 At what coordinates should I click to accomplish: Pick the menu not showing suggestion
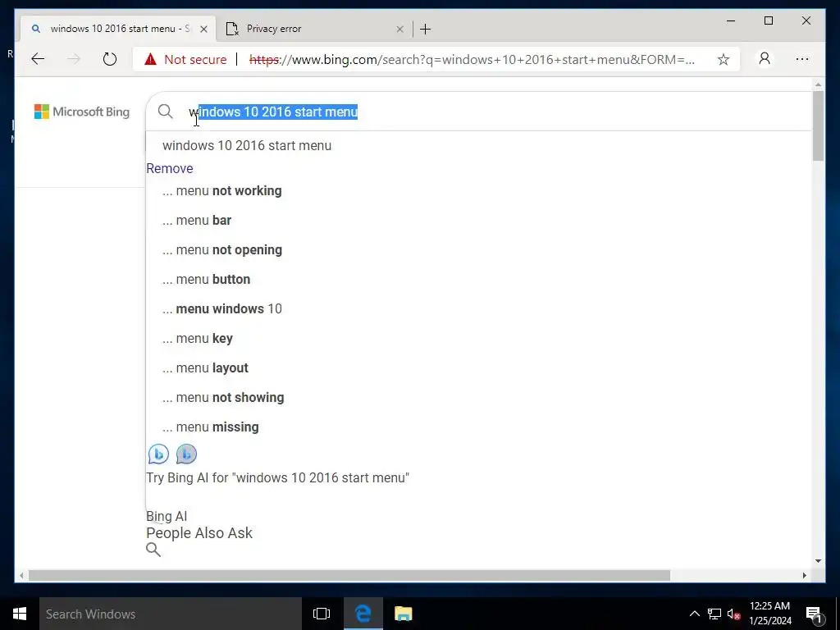[223, 398]
